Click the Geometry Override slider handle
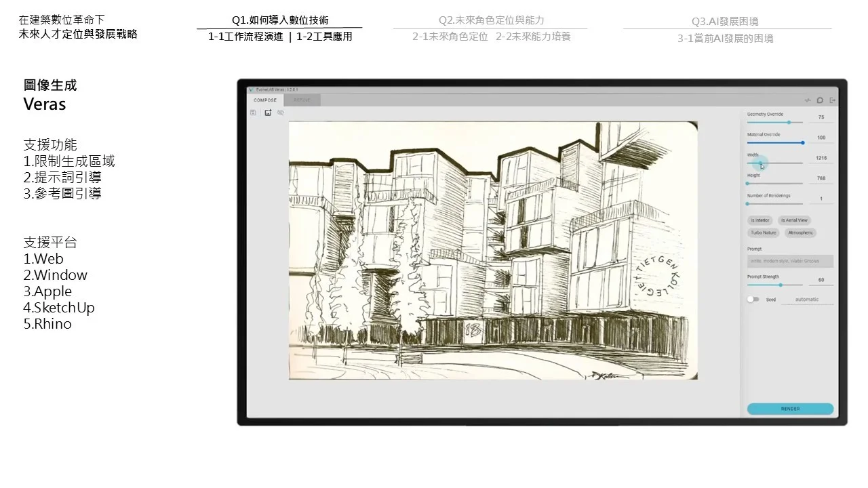The width and height of the screenshot is (868, 488). pos(789,122)
